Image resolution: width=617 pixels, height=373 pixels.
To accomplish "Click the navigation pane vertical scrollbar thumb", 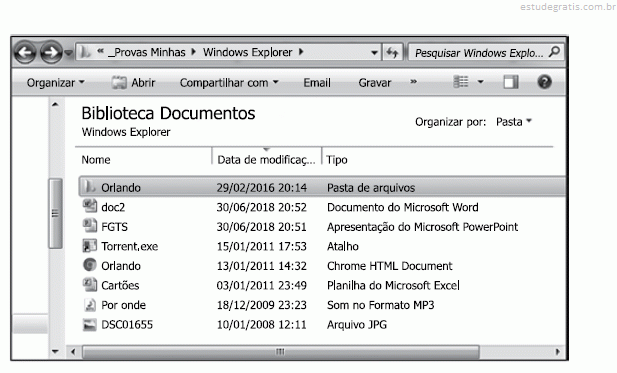I will pos(55,213).
